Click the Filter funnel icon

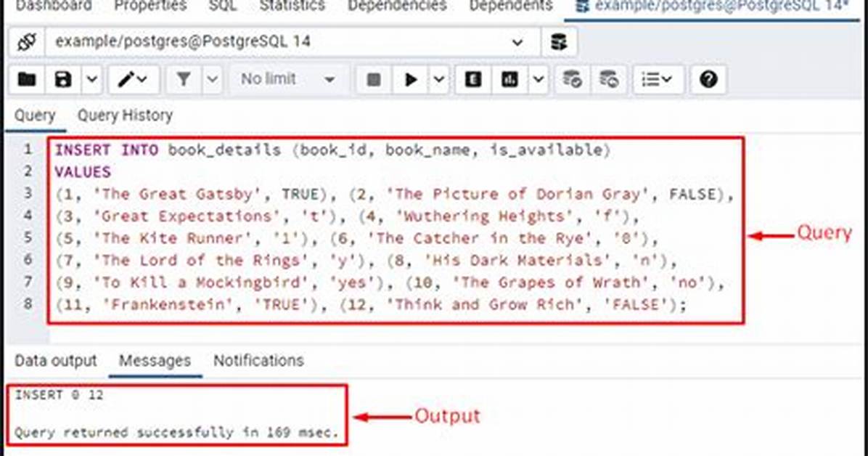(x=184, y=80)
